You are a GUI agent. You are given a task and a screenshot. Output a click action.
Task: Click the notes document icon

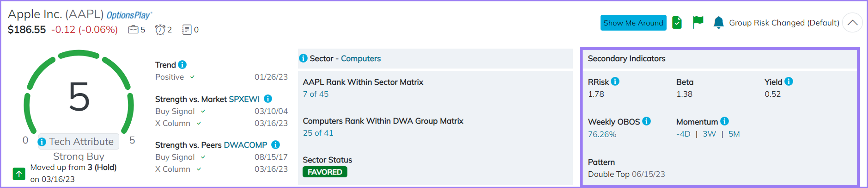[x=186, y=30]
